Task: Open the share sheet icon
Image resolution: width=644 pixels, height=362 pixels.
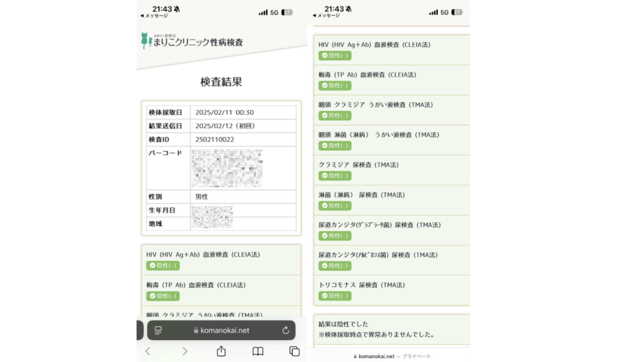Action: pyautogui.click(x=221, y=351)
